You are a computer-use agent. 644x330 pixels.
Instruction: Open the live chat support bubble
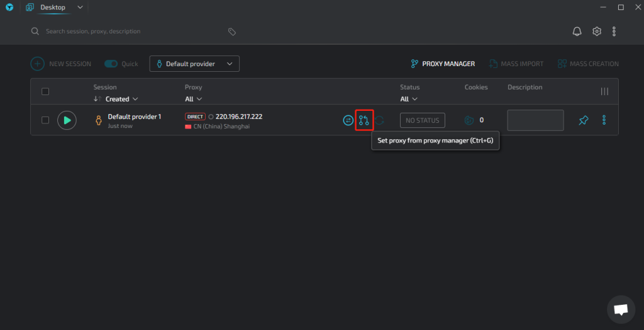[621, 309]
